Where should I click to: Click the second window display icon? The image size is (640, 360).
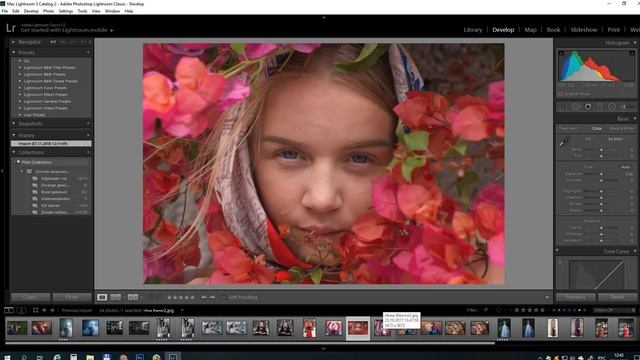pyautogui.click(x=21, y=310)
